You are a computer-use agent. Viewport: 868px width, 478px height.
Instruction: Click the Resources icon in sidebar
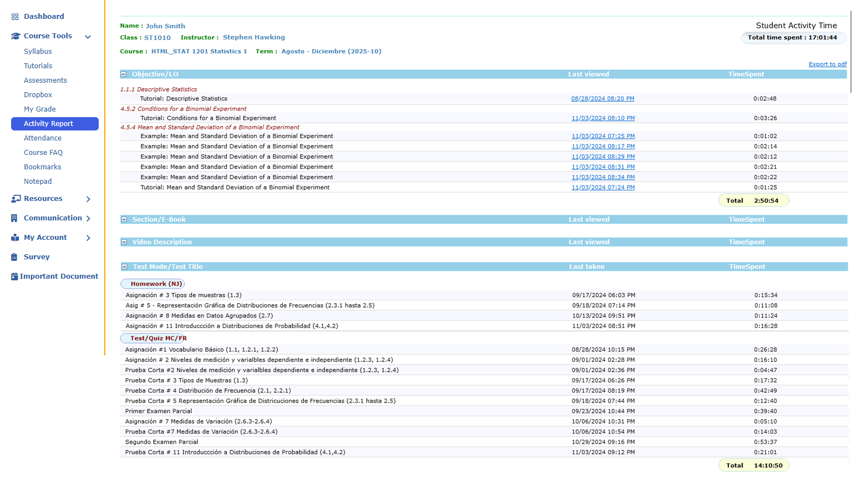tap(16, 199)
